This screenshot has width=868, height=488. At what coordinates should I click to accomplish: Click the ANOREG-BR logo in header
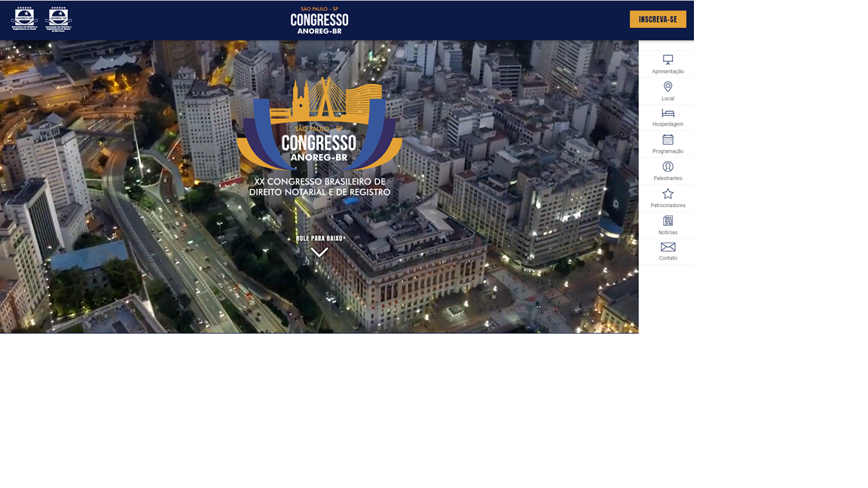[24, 19]
